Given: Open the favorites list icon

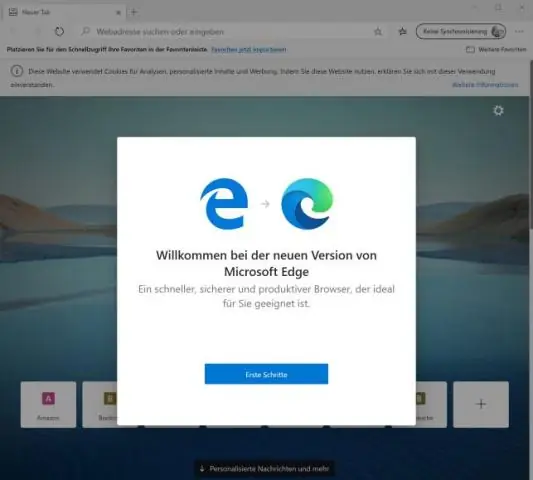Looking at the screenshot, I should (x=402, y=32).
